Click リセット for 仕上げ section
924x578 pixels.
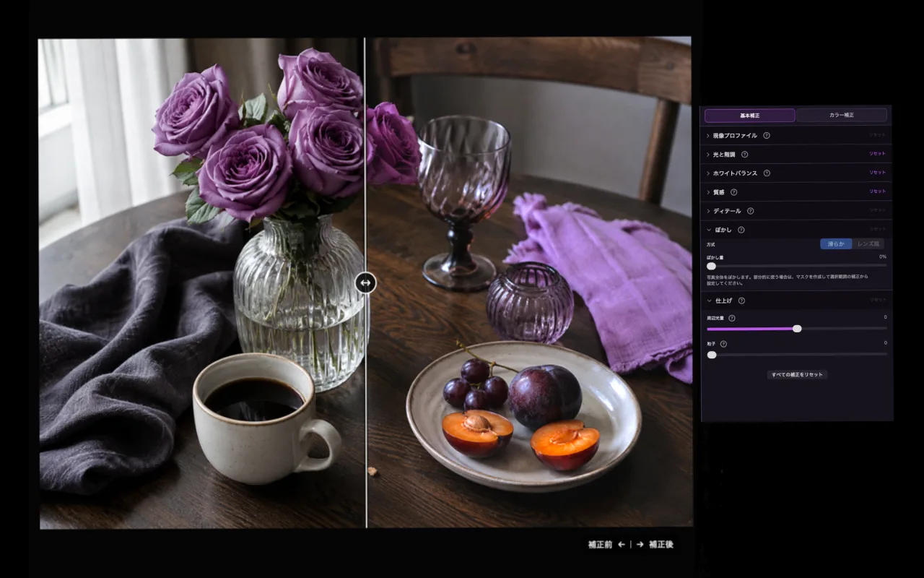(x=877, y=300)
